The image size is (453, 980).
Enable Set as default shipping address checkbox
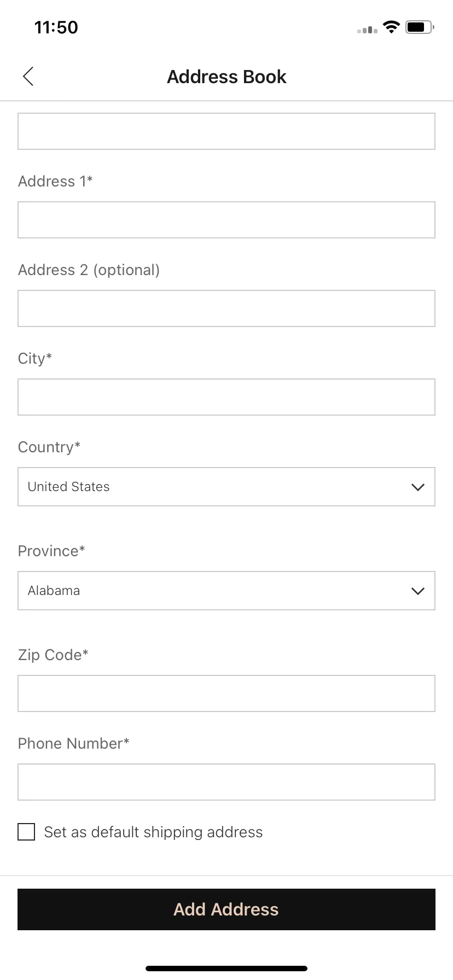(26, 832)
